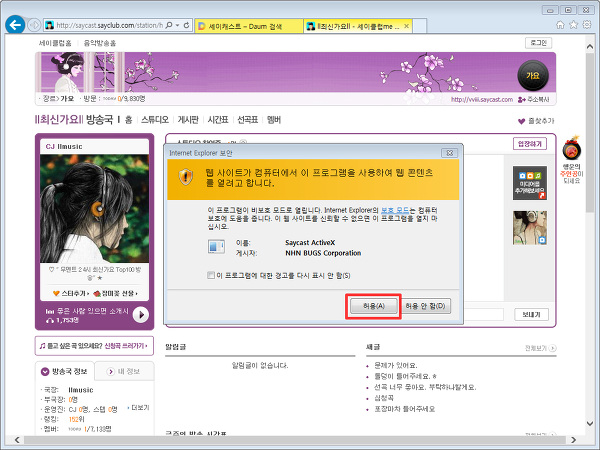Click 장미꽃 선물 rose gift link
The image size is (600, 450).
(x=115, y=293)
